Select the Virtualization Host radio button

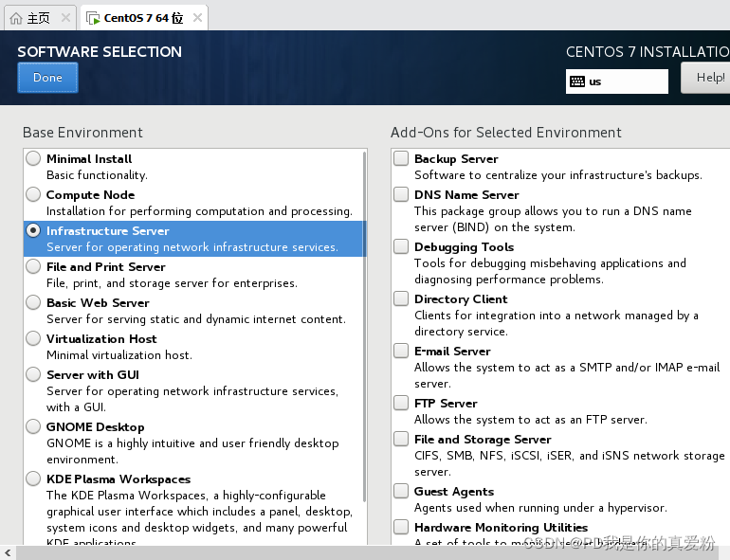[33, 338]
